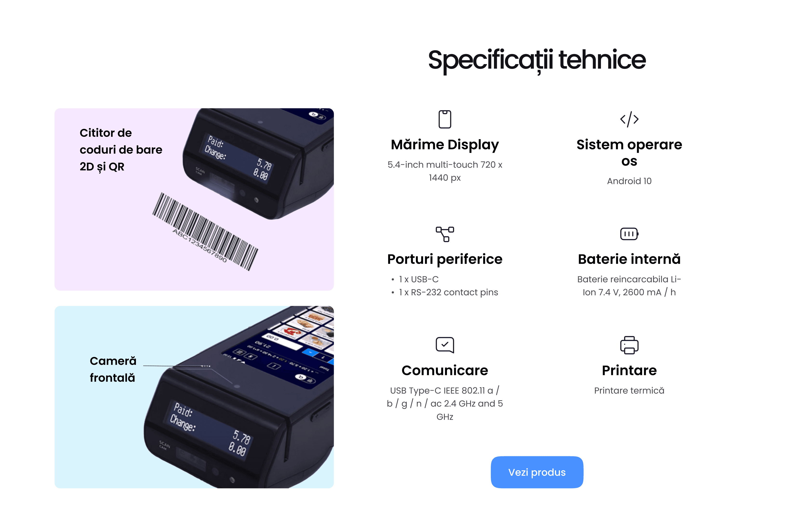Click the Porturi periferice heading

[x=445, y=259]
